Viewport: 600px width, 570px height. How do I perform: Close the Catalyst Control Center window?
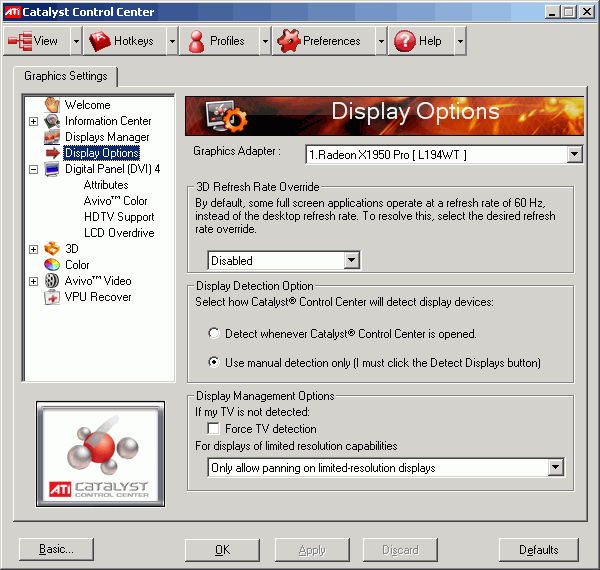coord(586,12)
